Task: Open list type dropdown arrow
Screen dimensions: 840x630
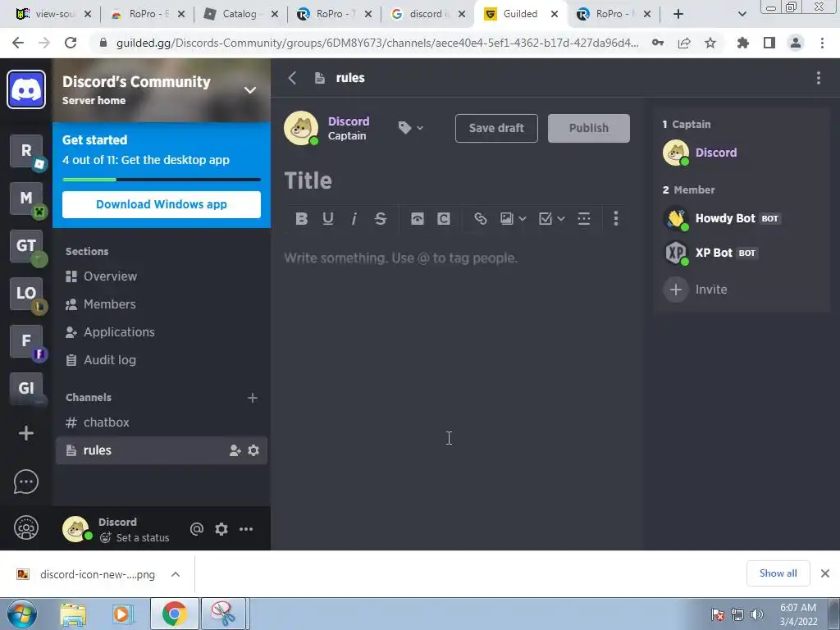Action: click(x=561, y=218)
